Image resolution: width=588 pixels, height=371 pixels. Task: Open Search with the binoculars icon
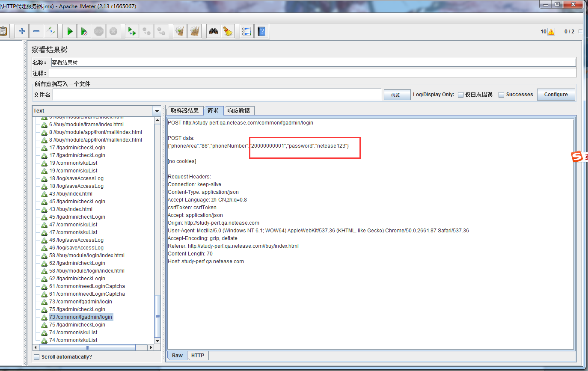click(214, 31)
